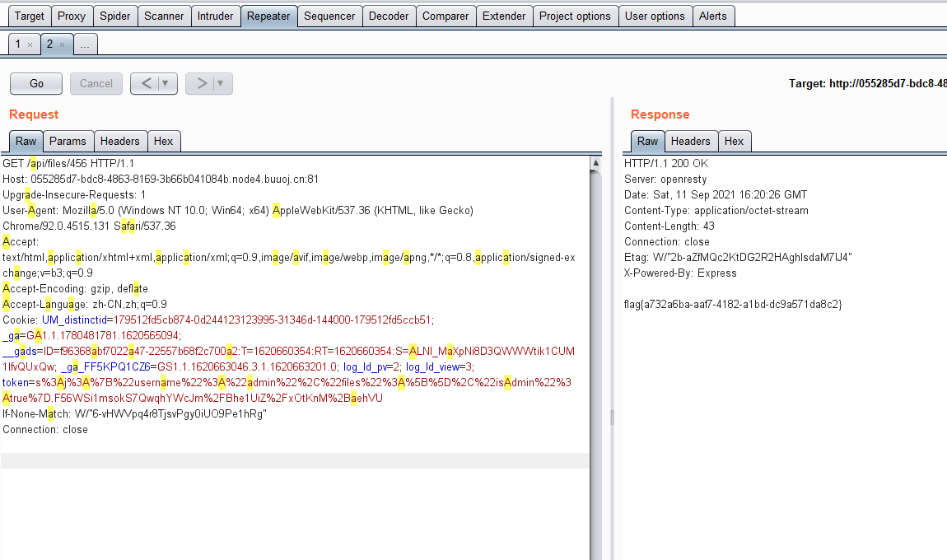Viewport: 947px width, 560px height.
Task: Open the Decoder tool
Action: 389,15
